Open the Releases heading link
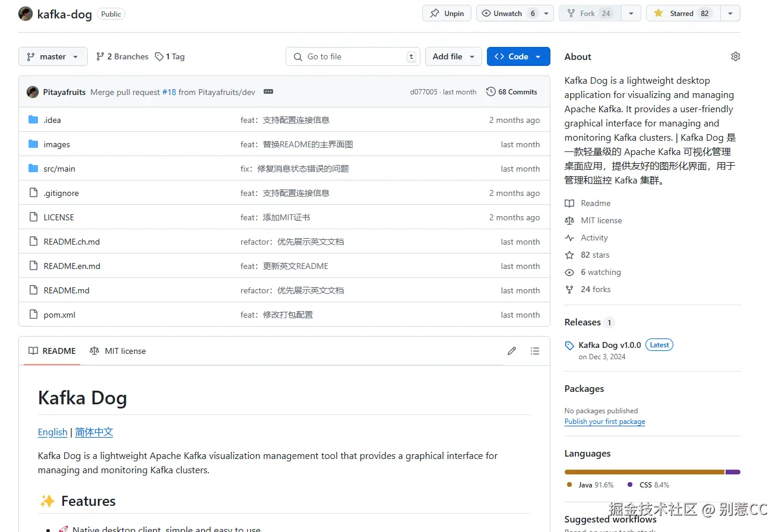This screenshot has height=532, width=782. pos(582,322)
